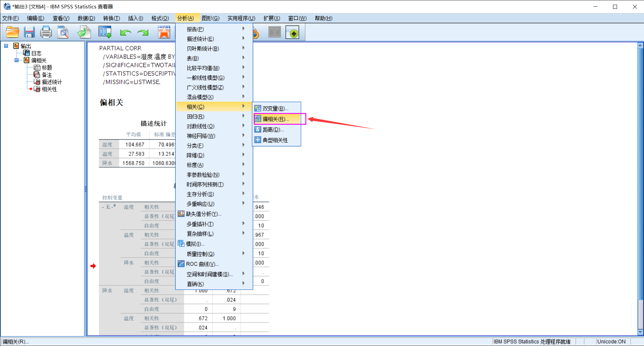Expand the 报告 submenu arrow

click(243, 29)
